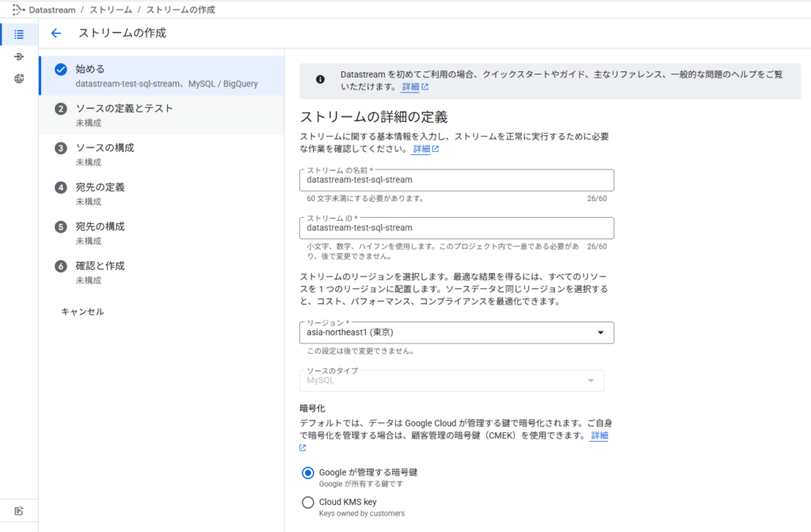811x532 pixels.
Task: Click the Datastream logo icon
Action: click(x=18, y=10)
